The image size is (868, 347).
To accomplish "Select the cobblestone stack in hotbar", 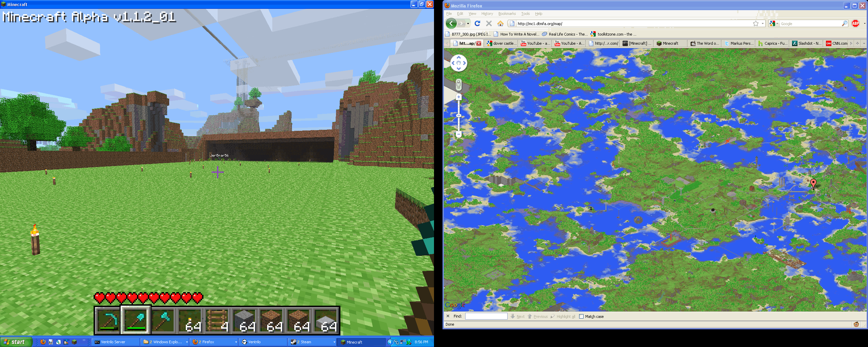I will pos(244,320).
